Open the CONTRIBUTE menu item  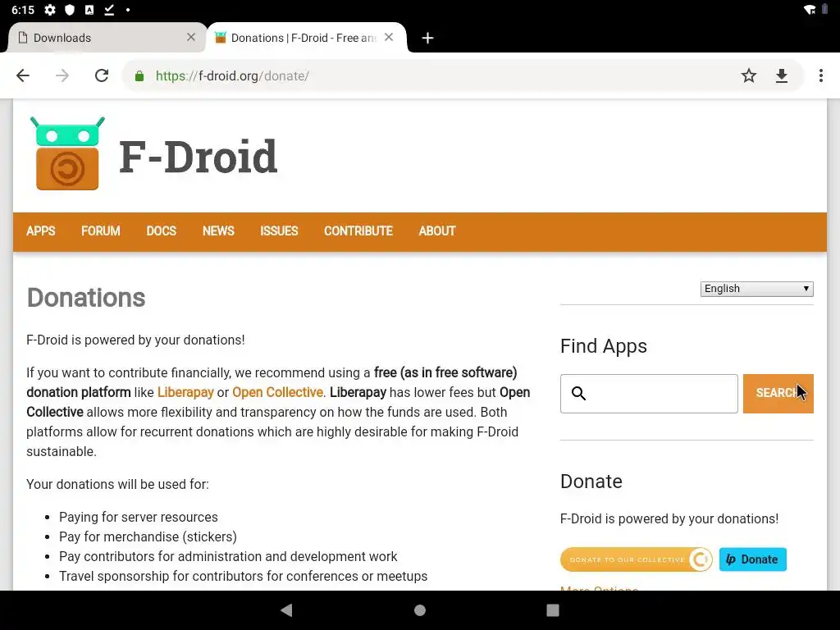[x=358, y=231]
